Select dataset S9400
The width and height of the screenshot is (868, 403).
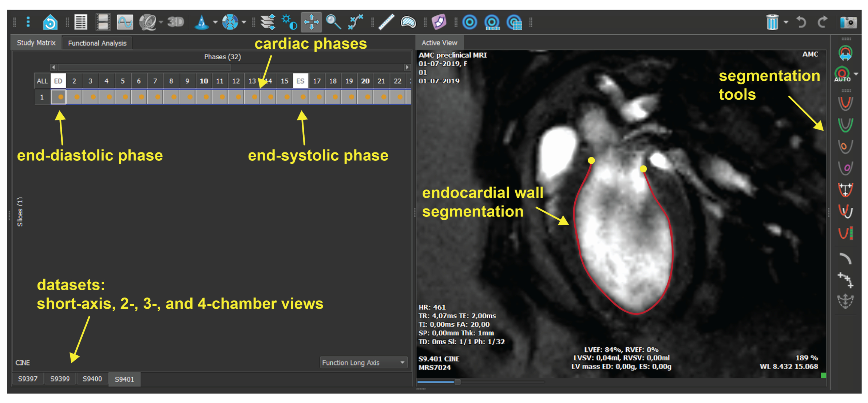tap(92, 379)
